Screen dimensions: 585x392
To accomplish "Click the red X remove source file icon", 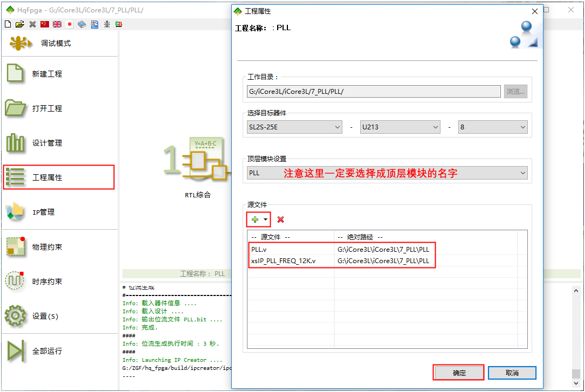I will coord(280,219).
